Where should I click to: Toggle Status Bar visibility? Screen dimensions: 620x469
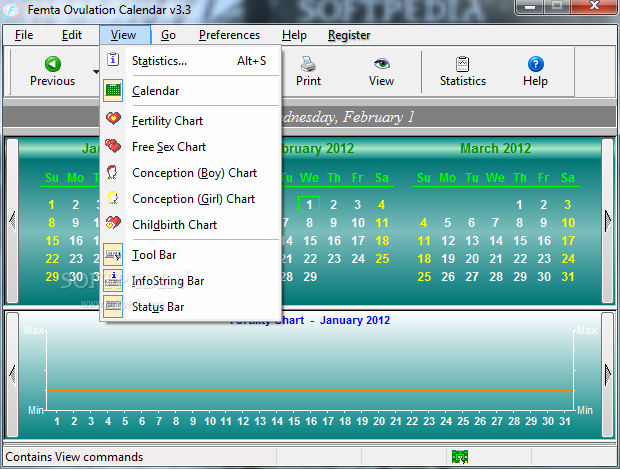(191, 307)
